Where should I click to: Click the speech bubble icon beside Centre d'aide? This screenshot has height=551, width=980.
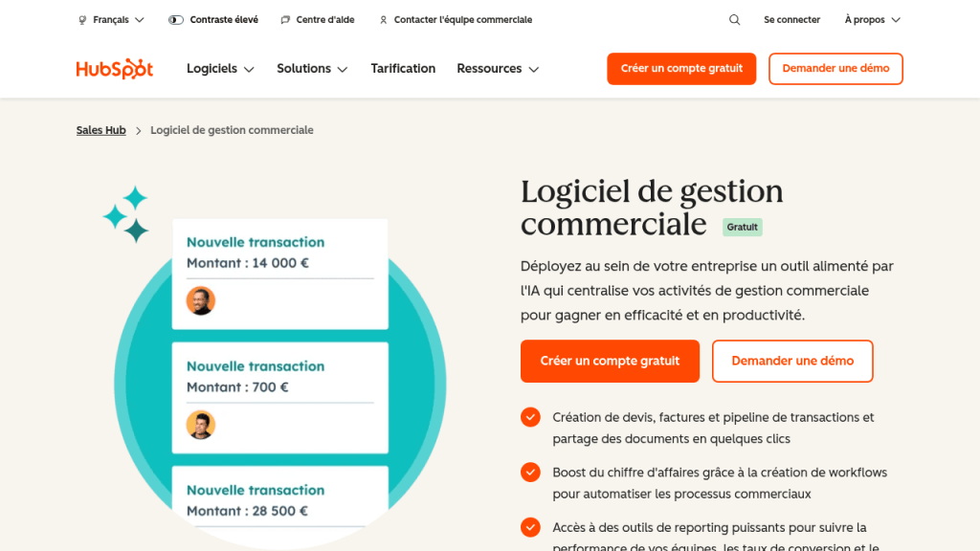pos(284,19)
